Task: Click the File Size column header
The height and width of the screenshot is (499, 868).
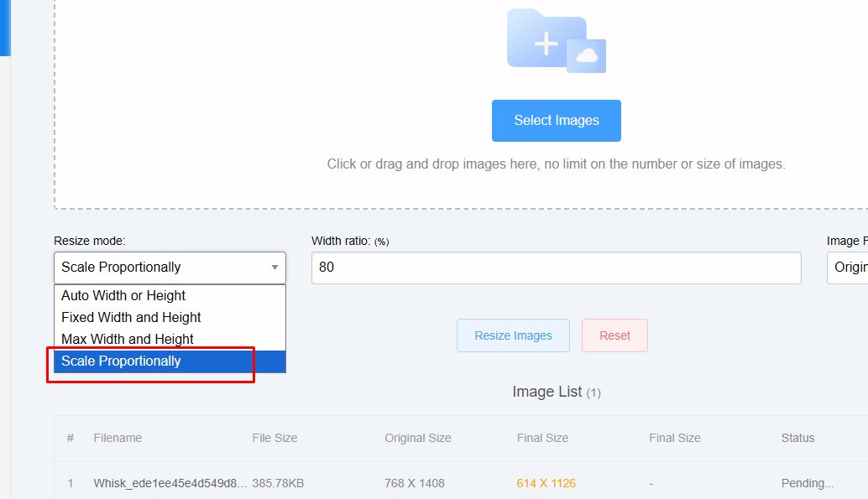Action: pos(275,438)
